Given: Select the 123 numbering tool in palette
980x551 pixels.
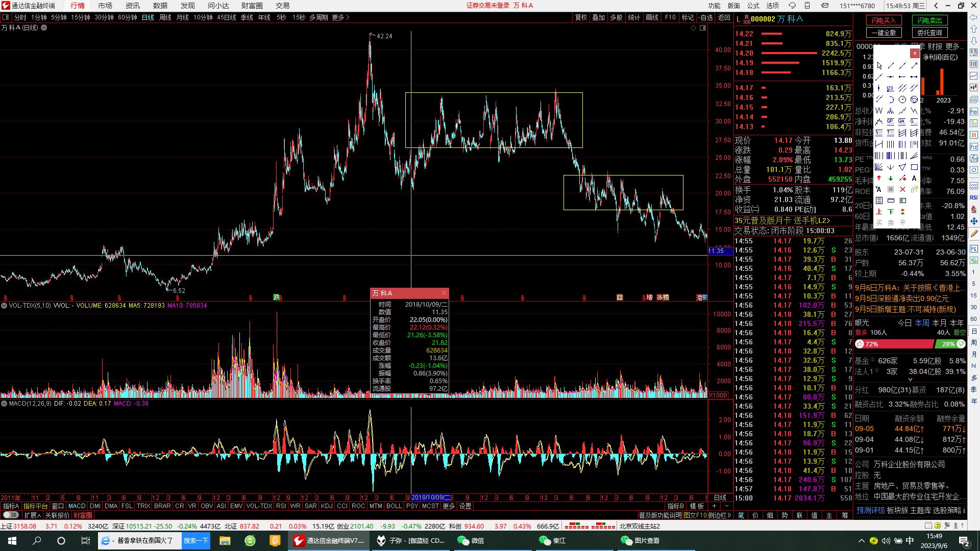Looking at the screenshot, I should tap(891, 88).
